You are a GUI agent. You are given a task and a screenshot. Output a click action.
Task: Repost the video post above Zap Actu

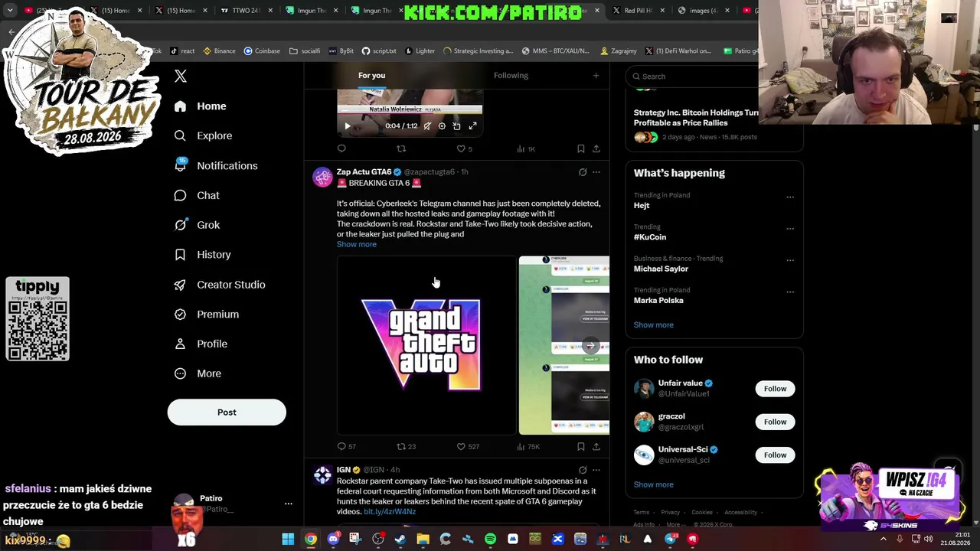coord(401,148)
